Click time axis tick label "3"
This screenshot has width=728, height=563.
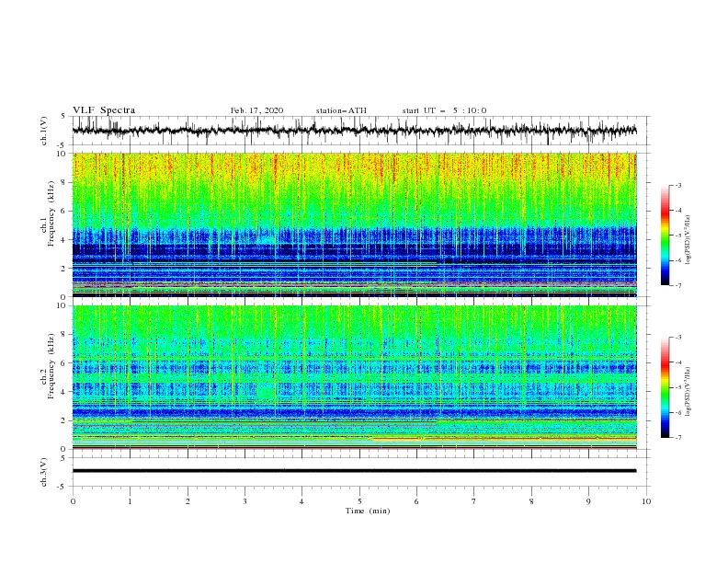click(x=245, y=501)
